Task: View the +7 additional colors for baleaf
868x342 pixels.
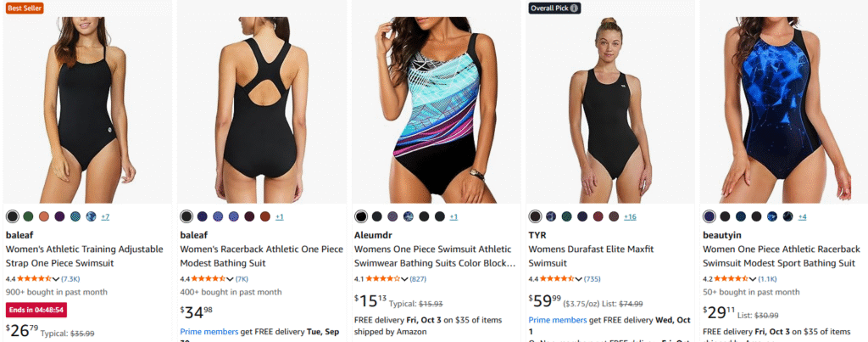Action: pyautogui.click(x=105, y=216)
